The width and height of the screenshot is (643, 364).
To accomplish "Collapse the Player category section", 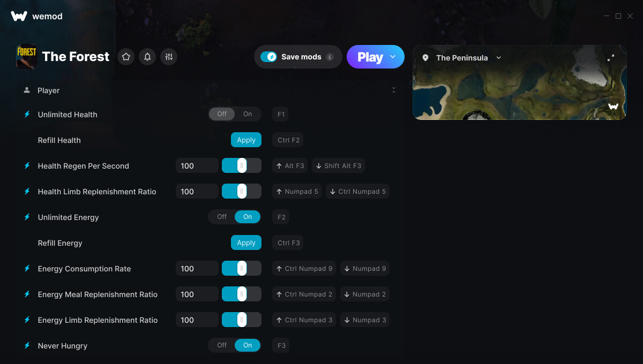I will click(x=394, y=90).
